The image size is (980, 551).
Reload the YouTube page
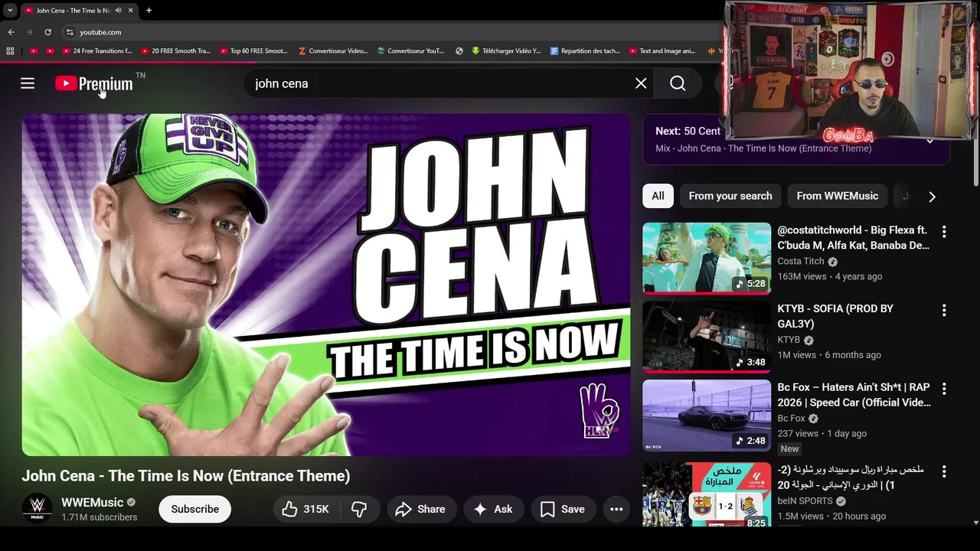[x=47, y=32]
